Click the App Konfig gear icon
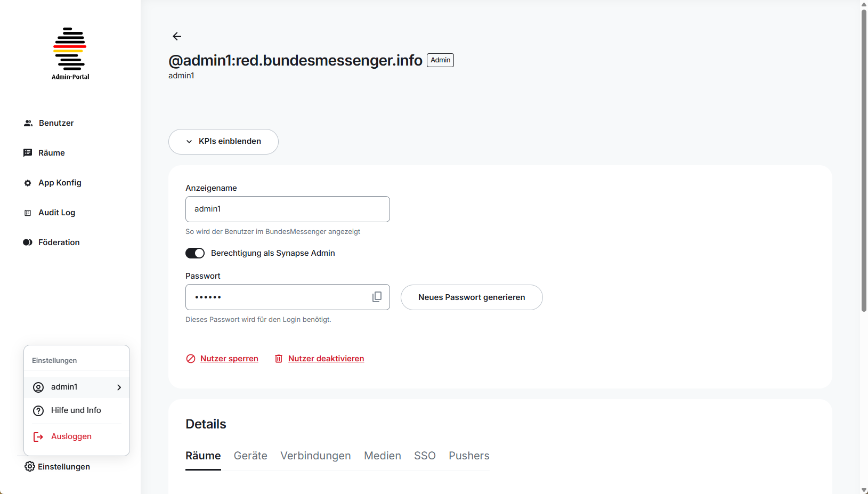868x494 pixels. click(x=28, y=183)
